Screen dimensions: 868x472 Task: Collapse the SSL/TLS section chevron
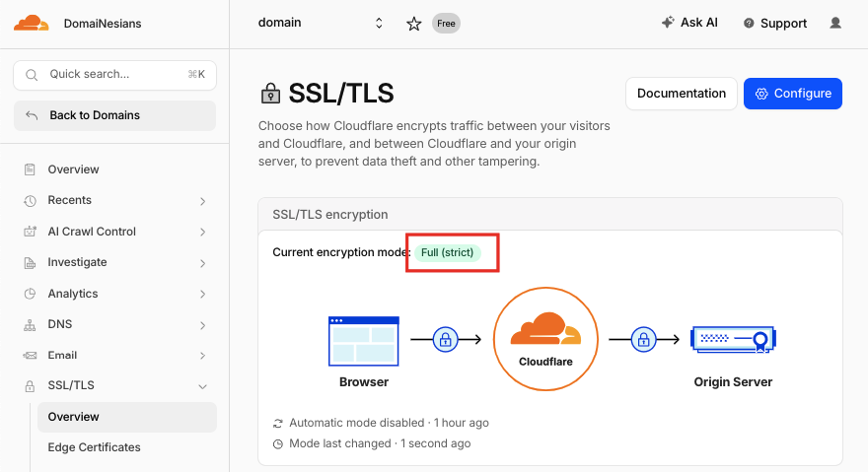point(202,387)
